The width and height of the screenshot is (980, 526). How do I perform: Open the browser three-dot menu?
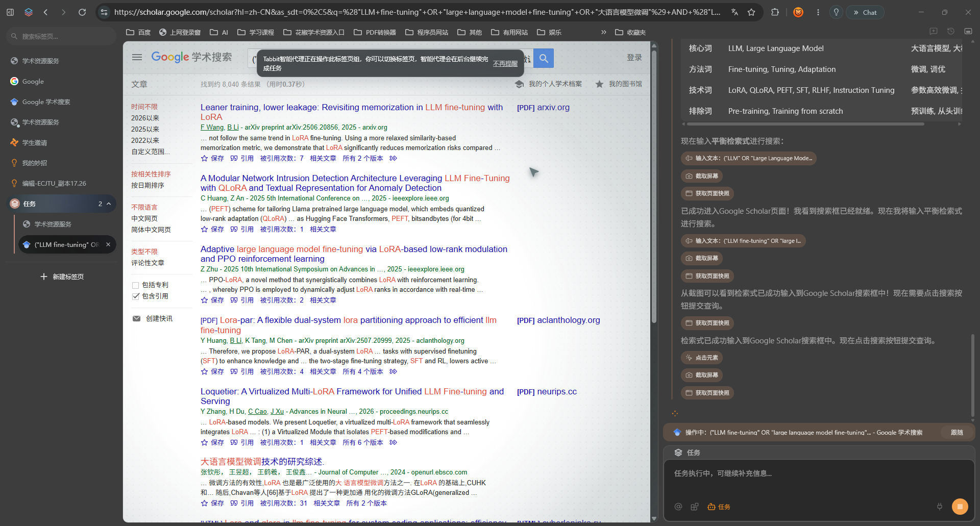(x=818, y=12)
